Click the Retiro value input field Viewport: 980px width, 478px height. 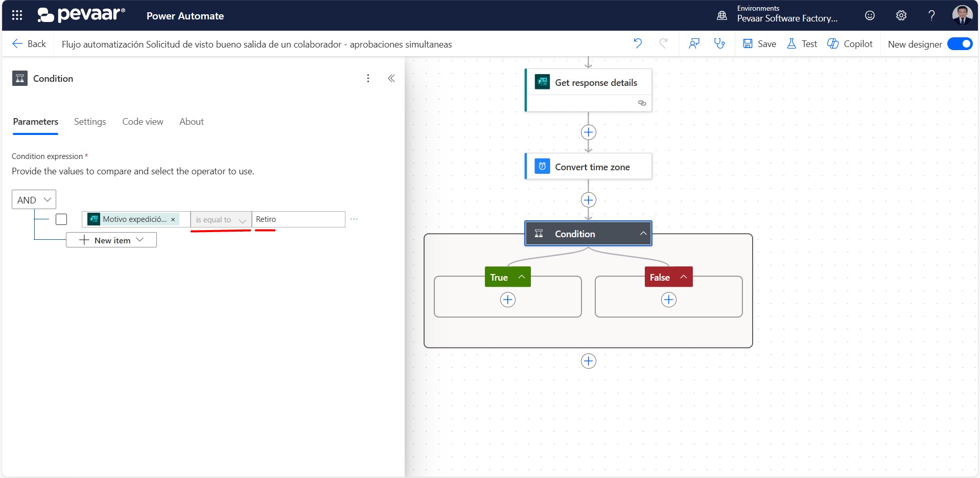(x=298, y=219)
